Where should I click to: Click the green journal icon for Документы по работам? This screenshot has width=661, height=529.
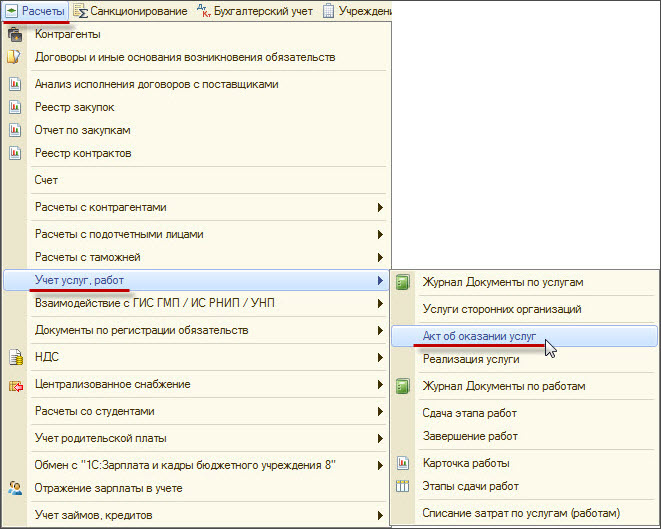pos(403,386)
